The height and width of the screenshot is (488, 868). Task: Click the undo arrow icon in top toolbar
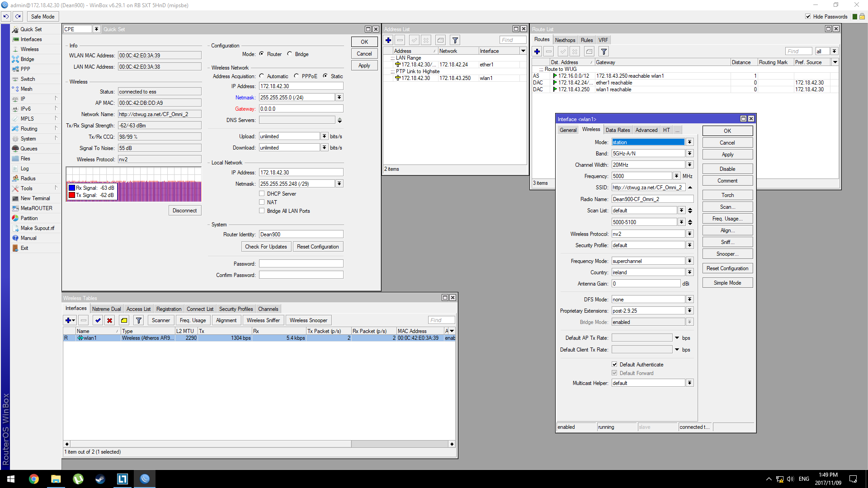(x=6, y=16)
